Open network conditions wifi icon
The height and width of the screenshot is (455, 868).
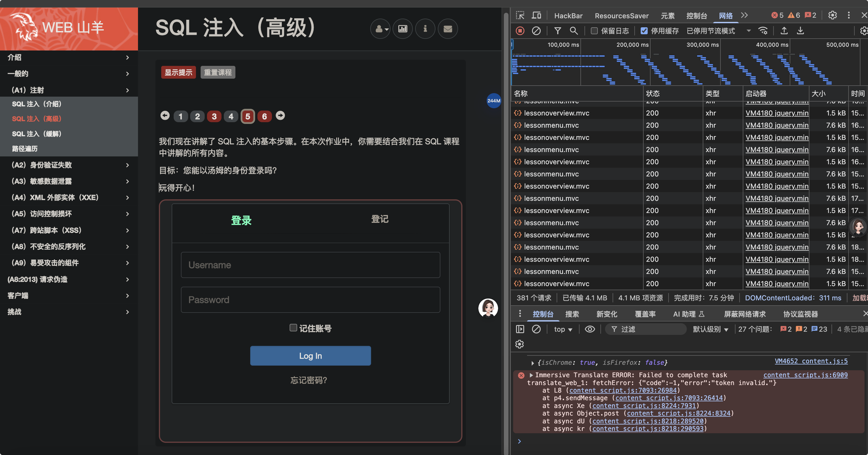tap(763, 31)
